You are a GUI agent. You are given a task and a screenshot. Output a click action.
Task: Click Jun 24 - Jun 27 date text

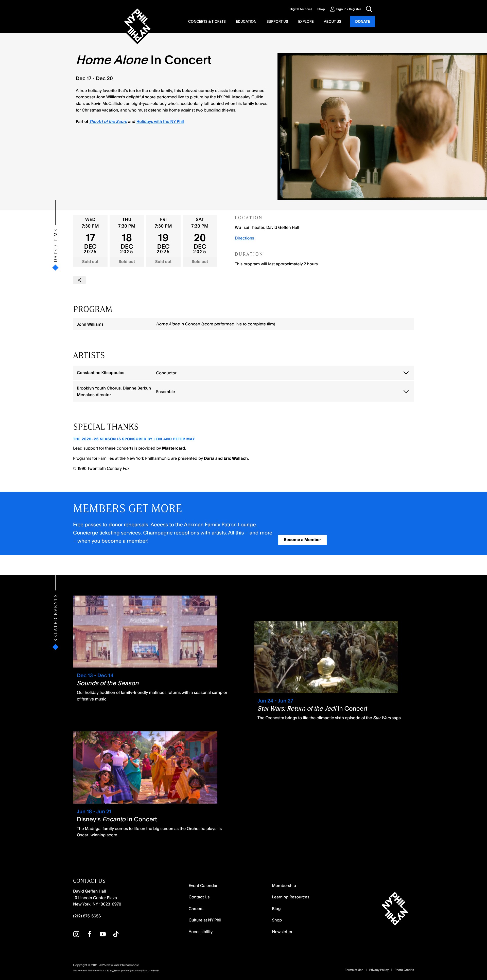(x=275, y=701)
